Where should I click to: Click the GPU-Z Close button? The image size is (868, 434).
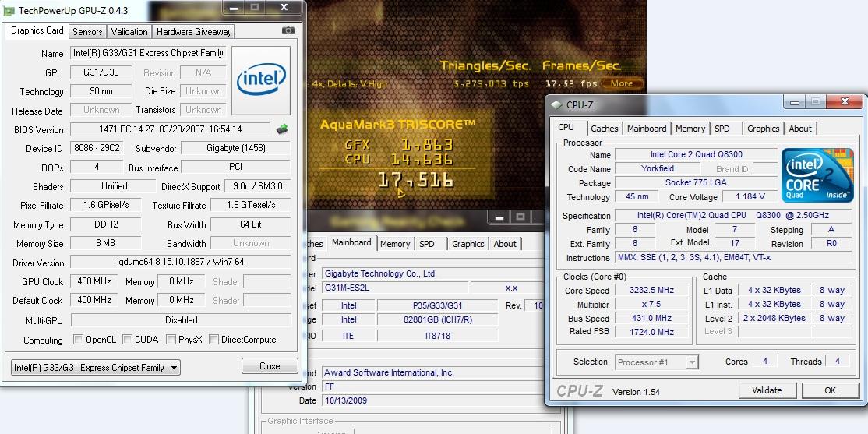click(270, 366)
